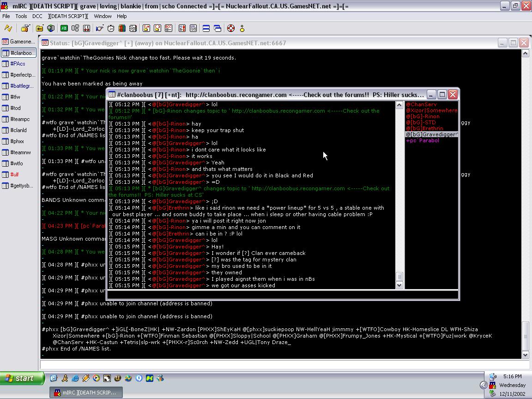The width and height of the screenshot is (532, 399).
Task: Click the Connect lightning bolt toolbar icon
Action: pos(8,29)
